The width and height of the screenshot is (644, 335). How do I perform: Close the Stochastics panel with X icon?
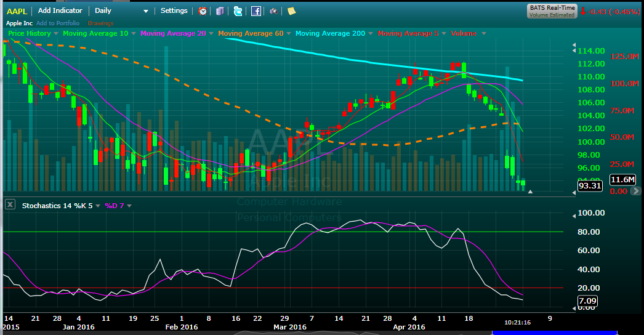(x=10, y=205)
